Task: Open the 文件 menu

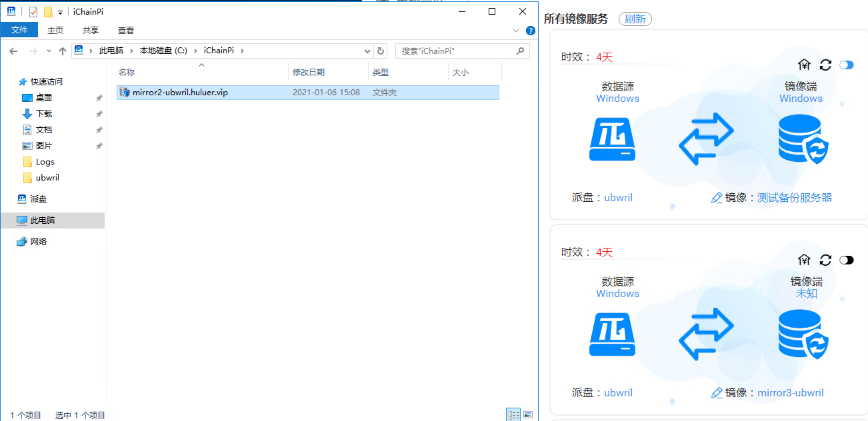Action: click(19, 30)
